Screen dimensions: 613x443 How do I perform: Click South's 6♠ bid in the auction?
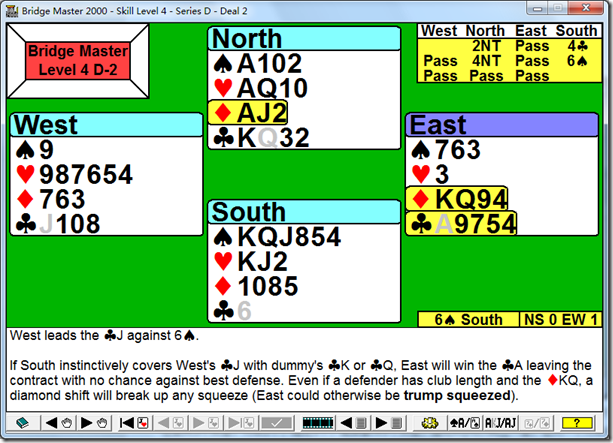(x=578, y=61)
